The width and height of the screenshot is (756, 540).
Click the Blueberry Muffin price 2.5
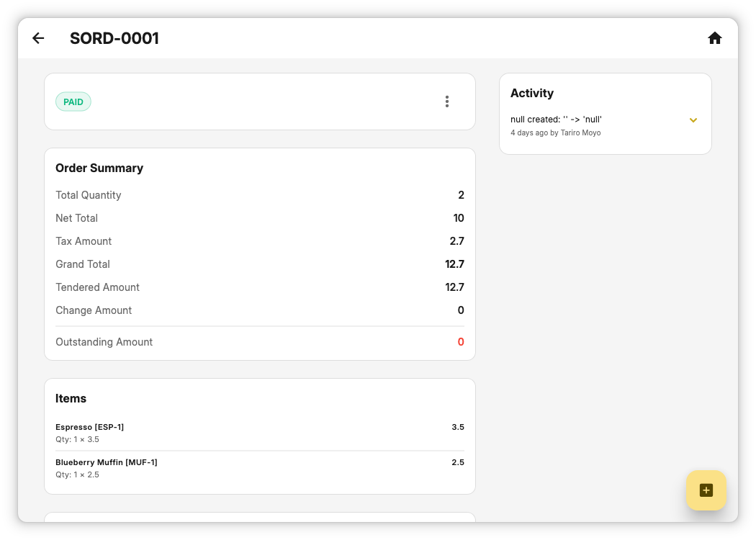pos(457,462)
